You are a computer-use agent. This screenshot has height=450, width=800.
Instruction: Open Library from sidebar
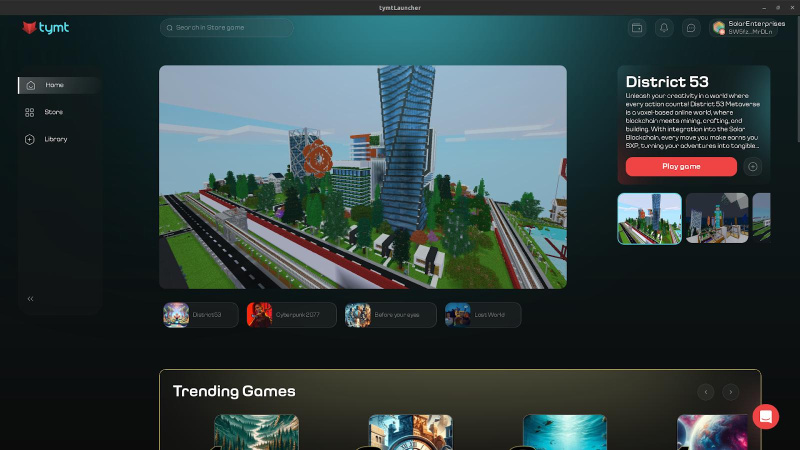[x=55, y=139]
